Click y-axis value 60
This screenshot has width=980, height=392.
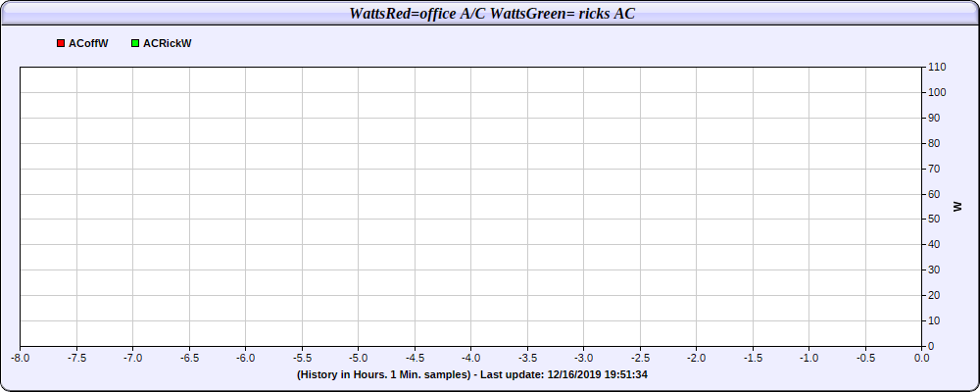pos(935,194)
